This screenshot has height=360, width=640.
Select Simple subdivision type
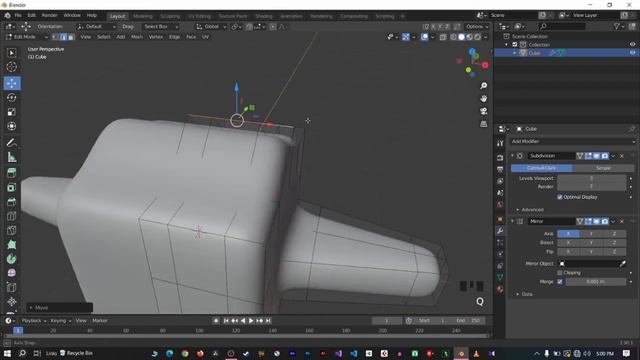(x=603, y=168)
